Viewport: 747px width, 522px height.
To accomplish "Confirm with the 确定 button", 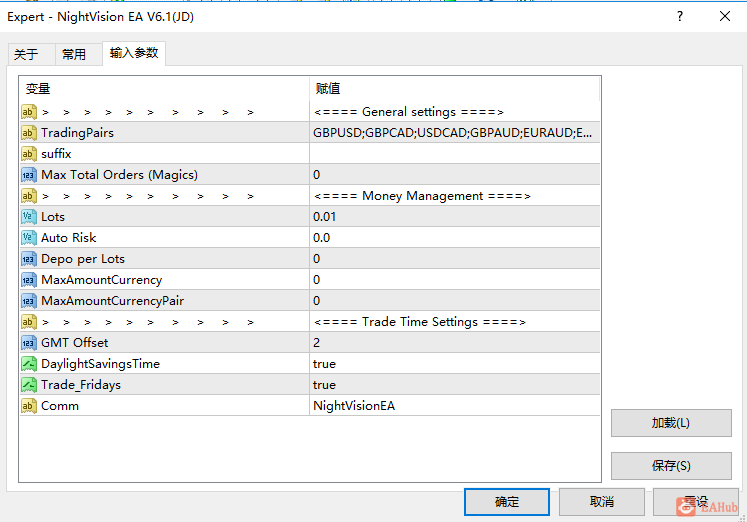I will [507, 502].
